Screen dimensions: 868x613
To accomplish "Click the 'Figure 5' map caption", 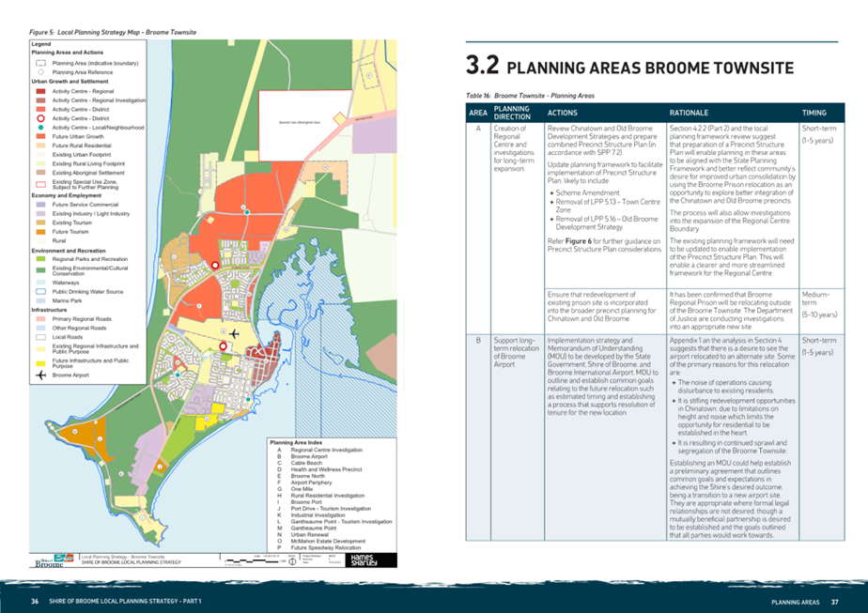I will 113,32.
